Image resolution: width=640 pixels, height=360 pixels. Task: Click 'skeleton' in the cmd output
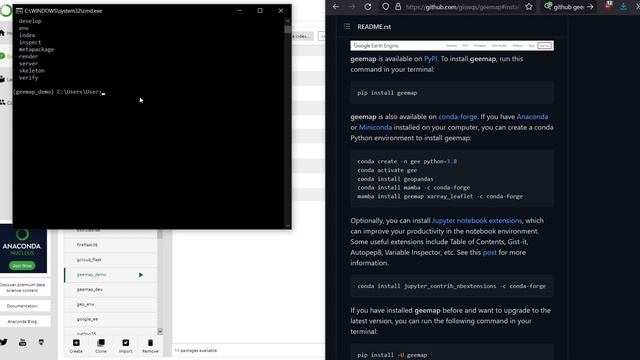(32, 71)
